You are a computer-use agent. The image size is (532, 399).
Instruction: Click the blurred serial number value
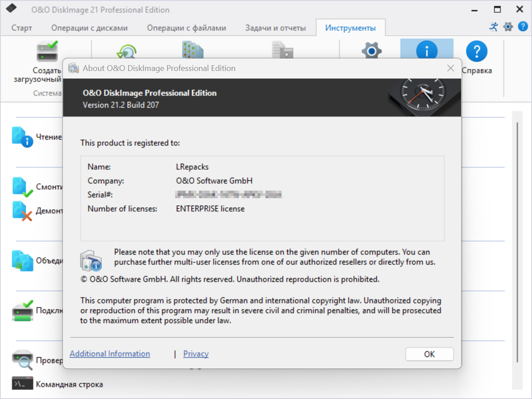[229, 195]
